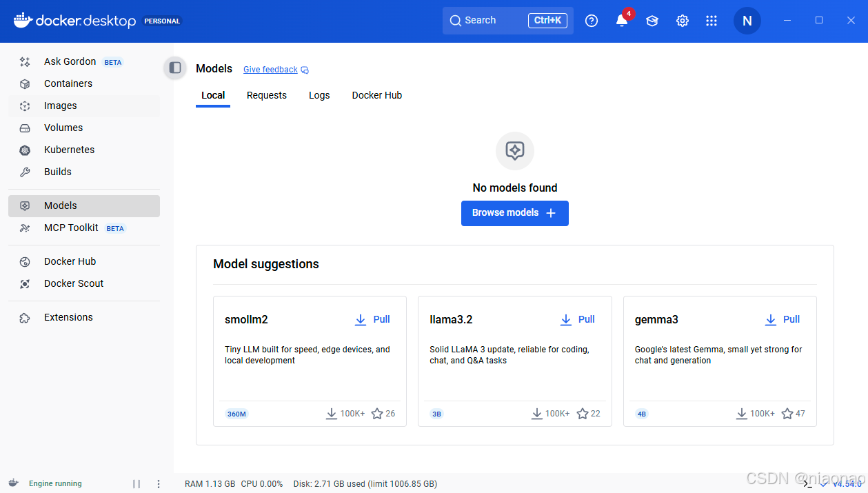This screenshot has height=493, width=868.
Task: Open the Learning center graduation cap icon
Action: point(652,21)
